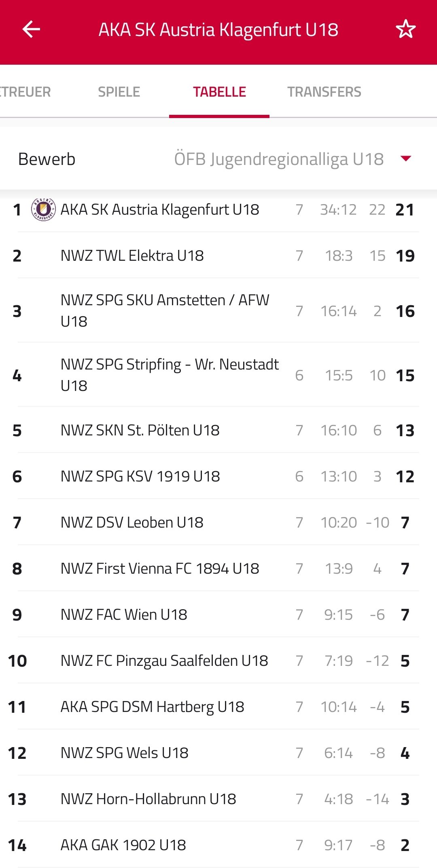Favorite this team with the star icon
437x868 pixels.
pyautogui.click(x=405, y=29)
